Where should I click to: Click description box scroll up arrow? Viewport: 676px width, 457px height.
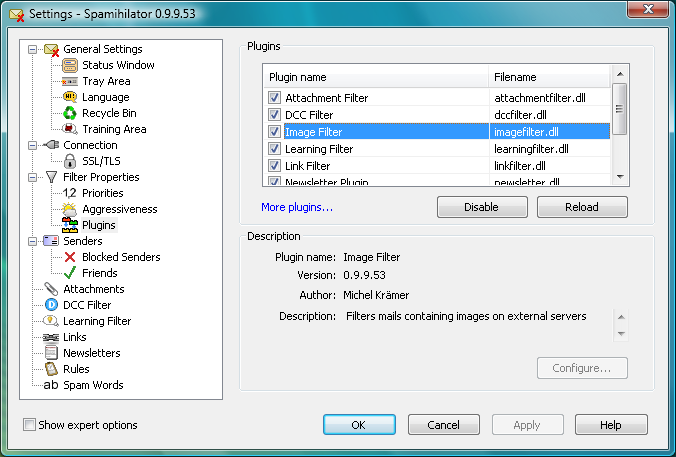tap(621, 317)
